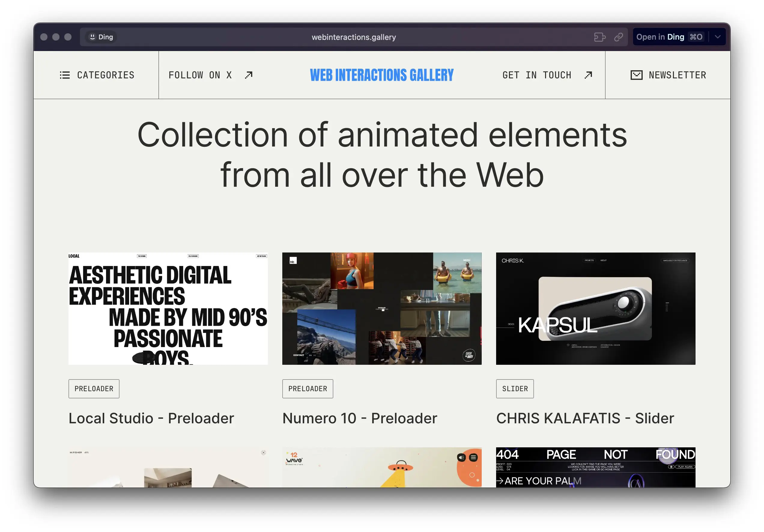The width and height of the screenshot is (764, 532).
Task: Click the close X icon in M.Fisher preview
Action: [264, 452]
